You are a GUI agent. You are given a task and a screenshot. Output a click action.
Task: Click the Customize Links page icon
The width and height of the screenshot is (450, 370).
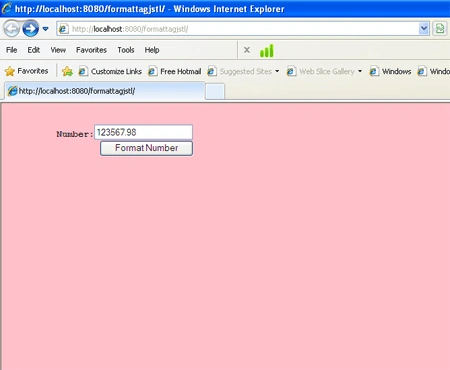pyautogui.click(x=83, y=71)
